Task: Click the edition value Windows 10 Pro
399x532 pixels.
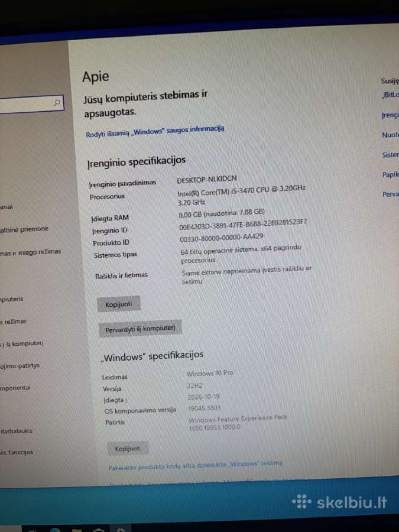Action: 210,373
